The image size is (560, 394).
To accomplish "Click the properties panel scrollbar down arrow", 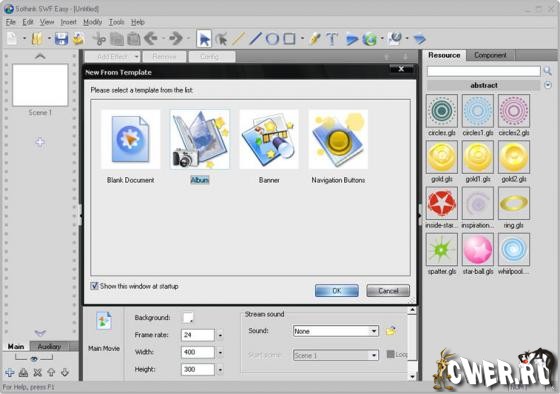I will tap(412, 376).
